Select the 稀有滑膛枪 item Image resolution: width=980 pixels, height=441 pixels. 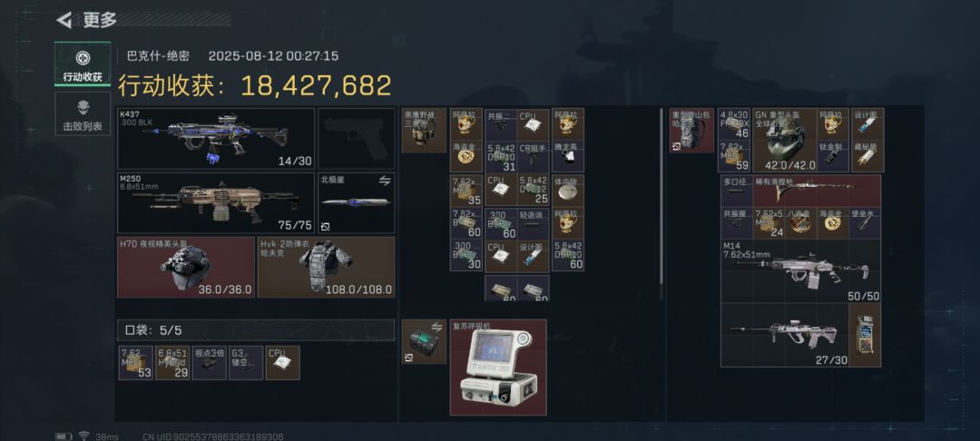tap(817, 191)
